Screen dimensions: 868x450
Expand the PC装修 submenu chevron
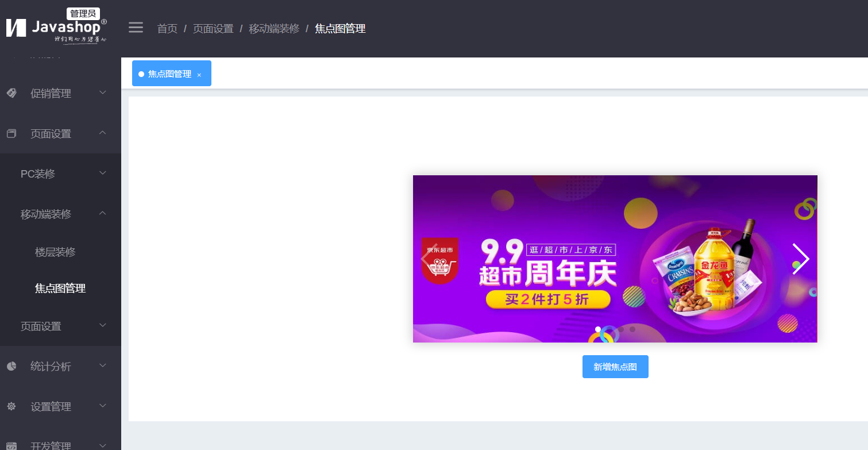coord(103,172)
